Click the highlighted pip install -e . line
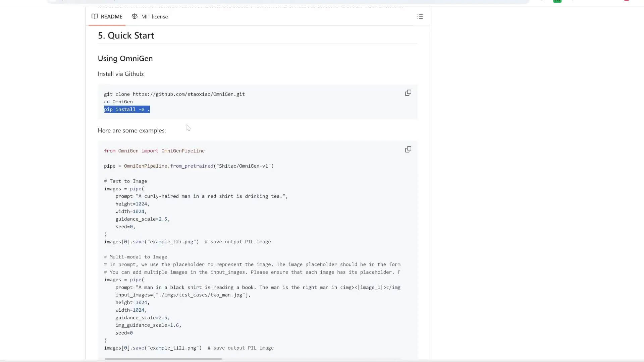Viewport: 644px width, 362px height. click(127, 109)
